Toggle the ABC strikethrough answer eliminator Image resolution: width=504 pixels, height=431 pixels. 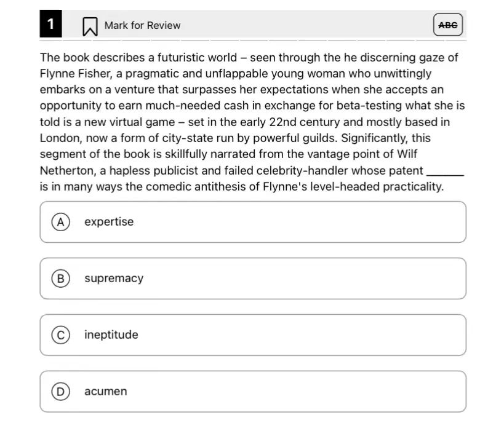tap(448, 25)
